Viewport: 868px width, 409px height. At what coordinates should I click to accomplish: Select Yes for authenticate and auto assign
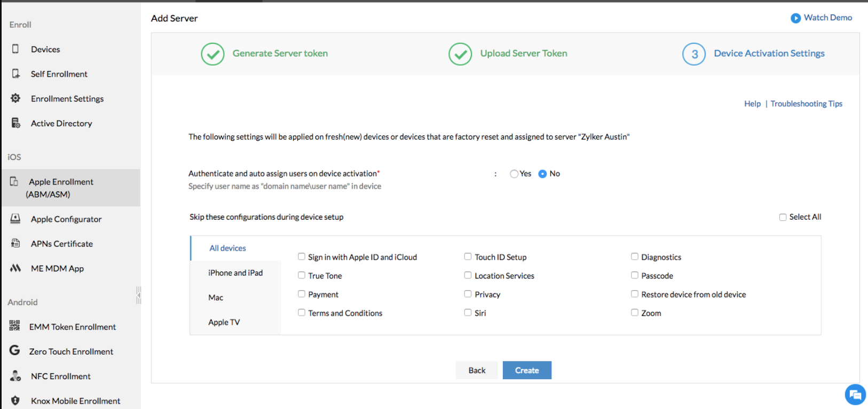coord(514,174)
